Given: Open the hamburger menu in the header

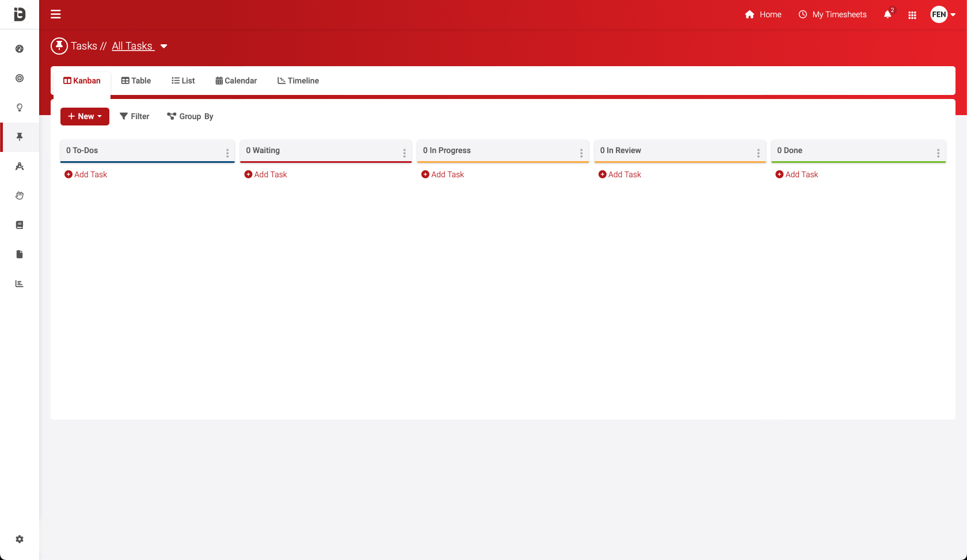Looking at the screenshot, I should 56,14.
